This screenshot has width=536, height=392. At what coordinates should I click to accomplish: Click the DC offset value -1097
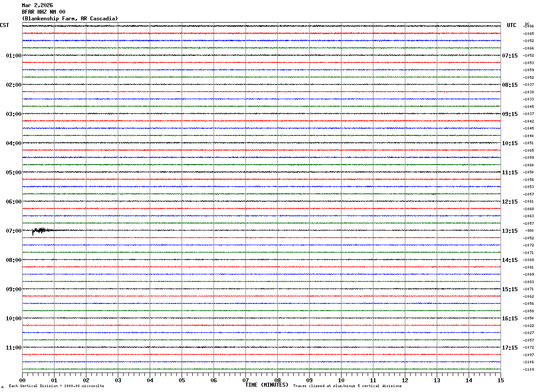528,355
